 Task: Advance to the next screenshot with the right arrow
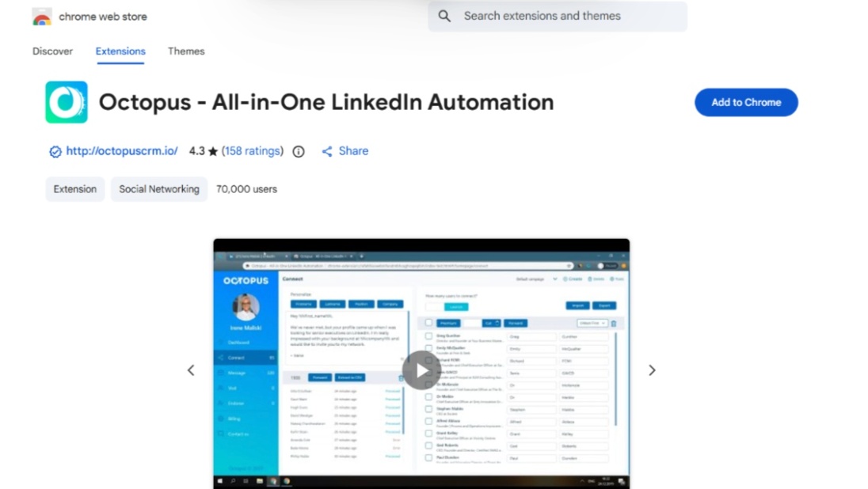(652, 370)
